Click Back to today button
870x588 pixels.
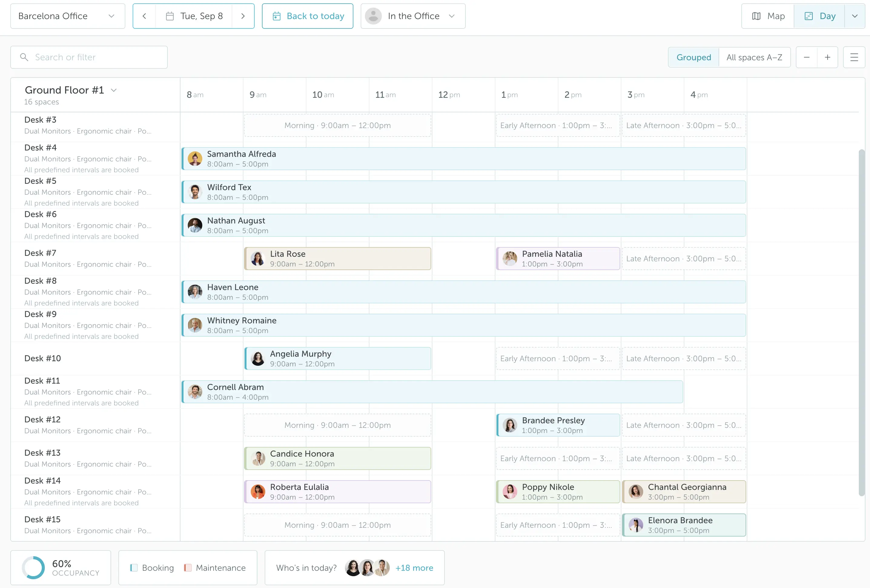(x=307, y=16)
